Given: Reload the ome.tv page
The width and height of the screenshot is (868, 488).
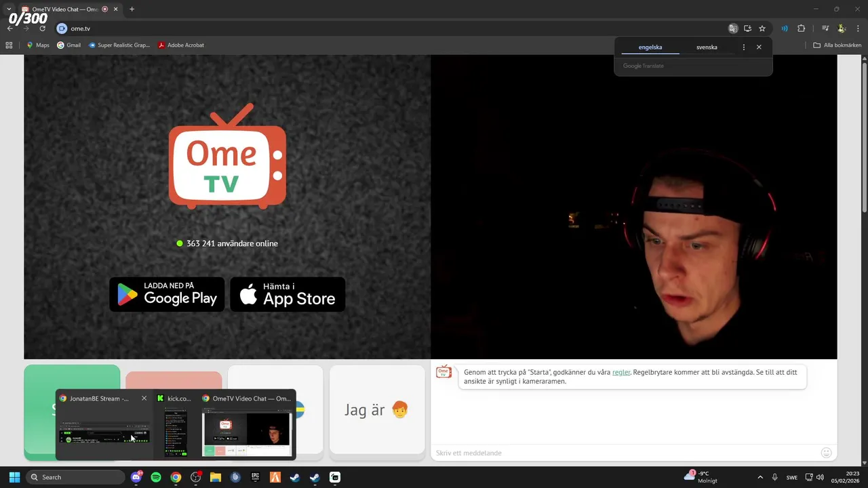Looking at the screenshot, I should (x=42, y=28).
